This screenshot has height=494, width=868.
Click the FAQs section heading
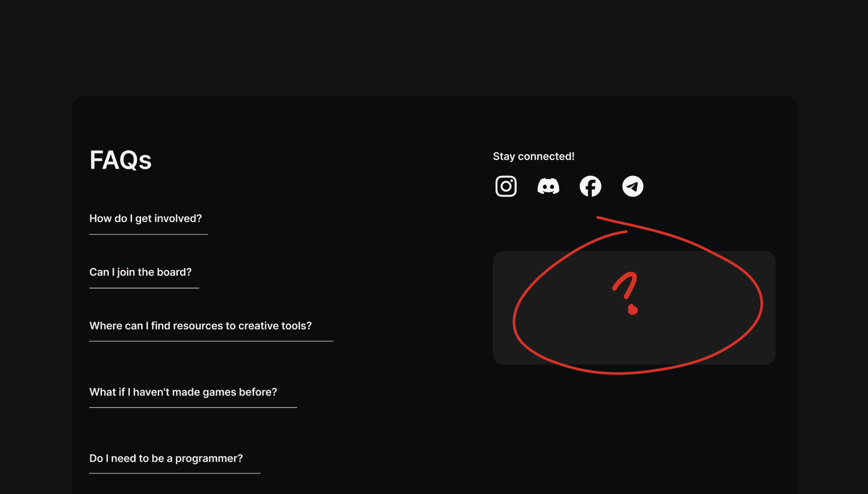point(121,160)
